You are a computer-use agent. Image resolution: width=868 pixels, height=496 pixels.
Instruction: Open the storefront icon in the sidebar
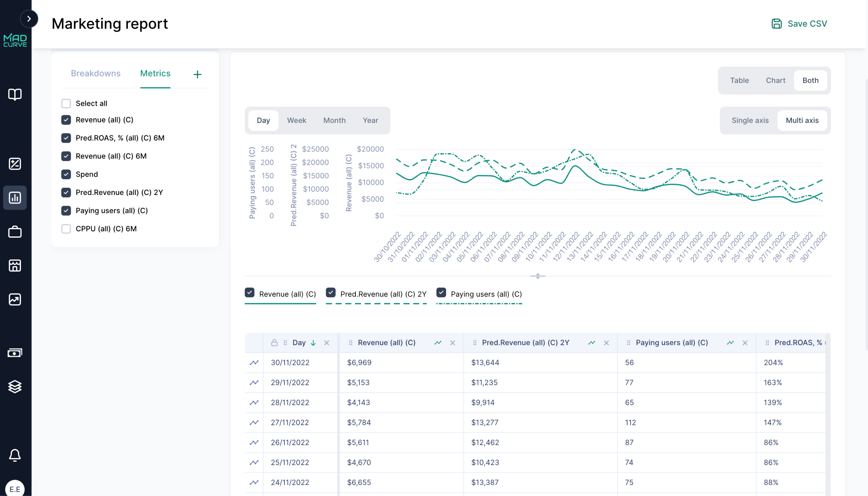click(15, 266)
